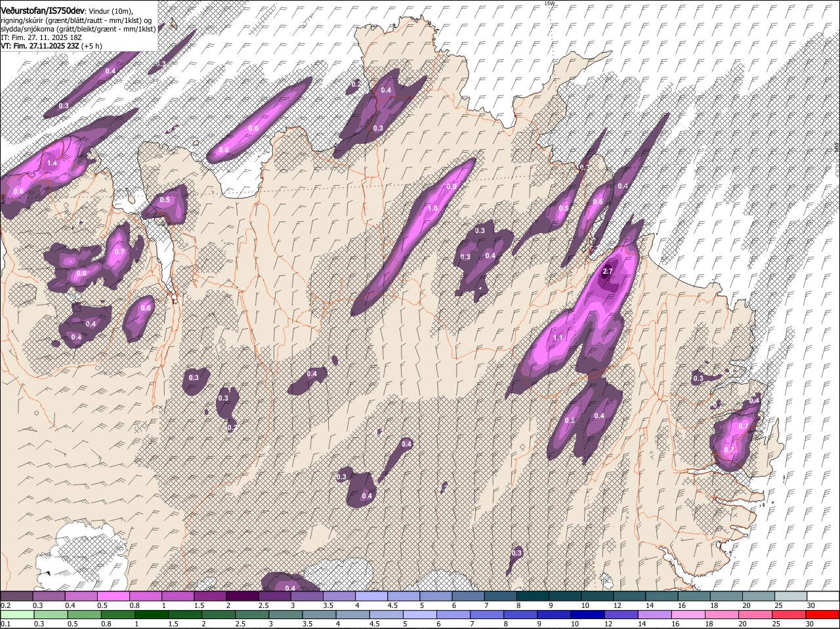Click the 2.7 precipitation maximum label
Image resolution: width=840 pixels, height=629 pixels.
607,271
